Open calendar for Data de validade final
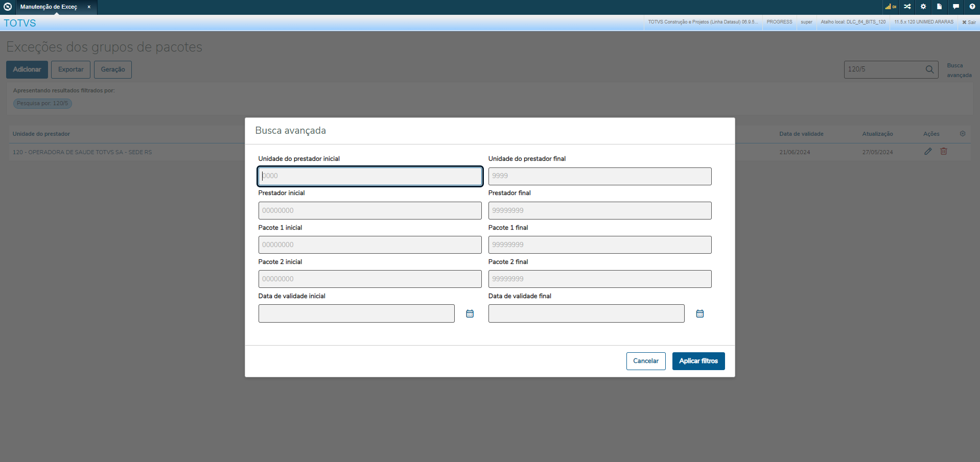This screenshot has height=462, width=980. click(x=699, y=313)
